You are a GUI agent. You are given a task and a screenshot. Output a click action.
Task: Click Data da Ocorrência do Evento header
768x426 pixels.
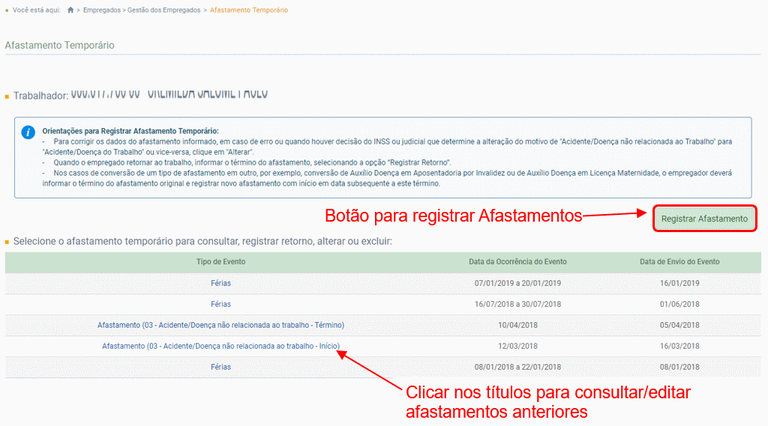tap(518, 261)
